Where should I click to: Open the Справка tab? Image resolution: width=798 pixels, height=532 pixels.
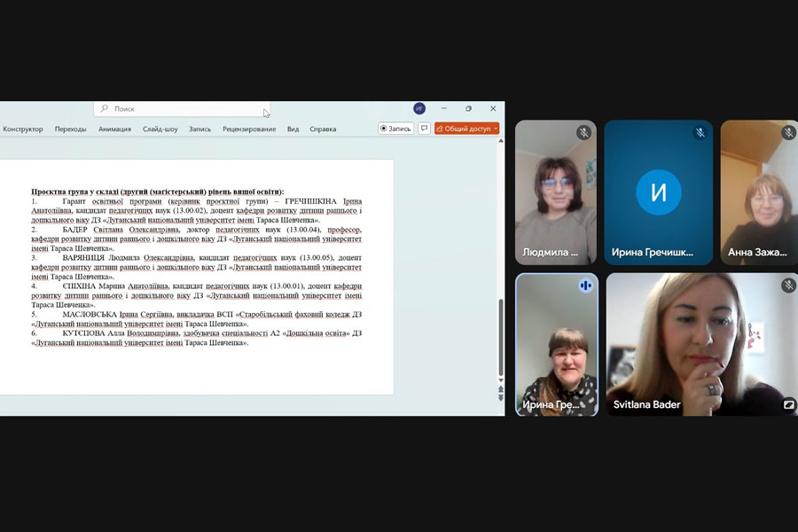pos(323,129)
